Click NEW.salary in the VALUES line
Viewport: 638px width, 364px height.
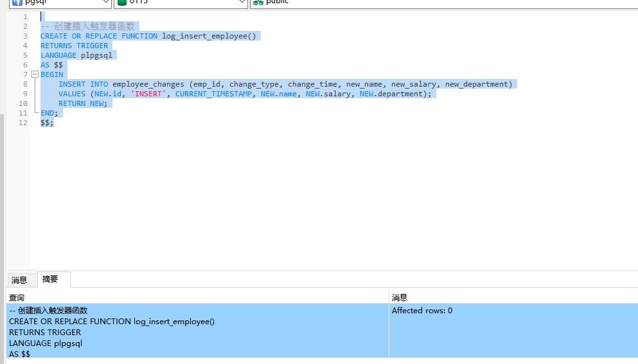pos(328,94)
